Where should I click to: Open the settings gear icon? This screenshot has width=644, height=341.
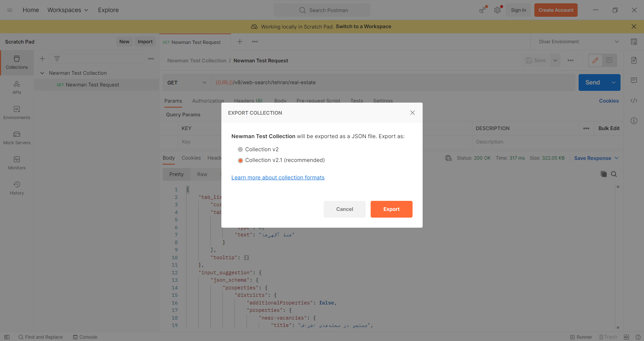(497, 10)
